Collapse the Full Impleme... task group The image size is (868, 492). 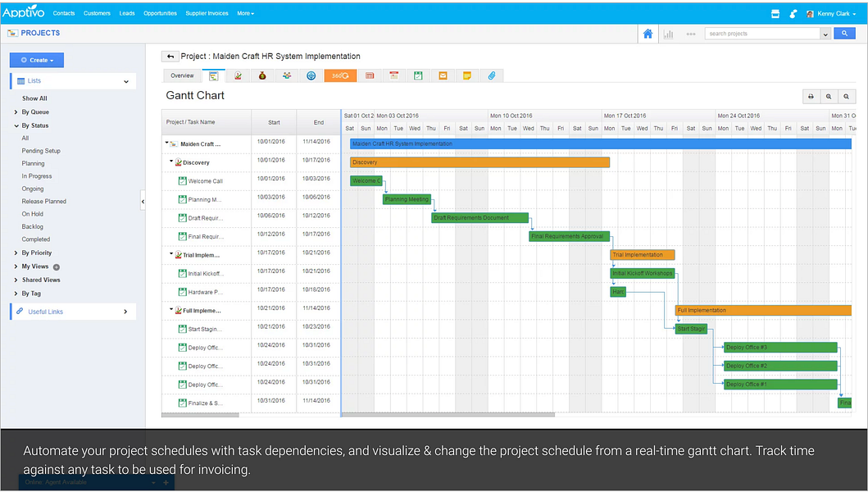171,310
